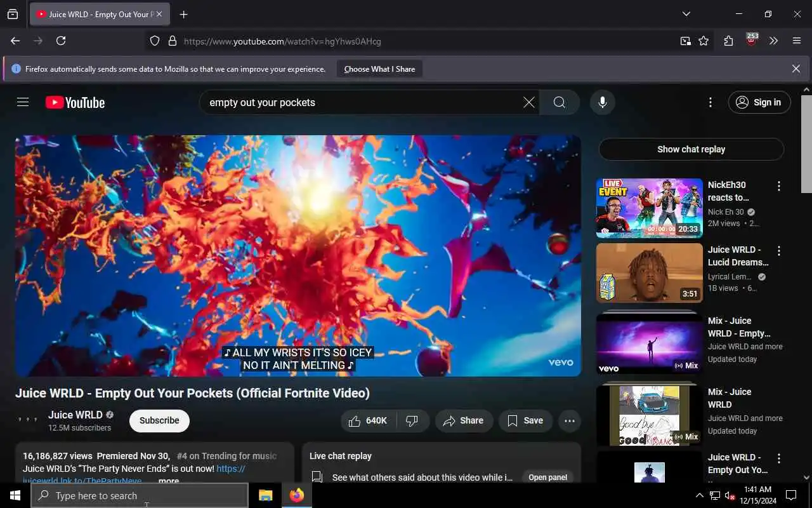Share the Juice WRLD video

(x=464, y=420)
